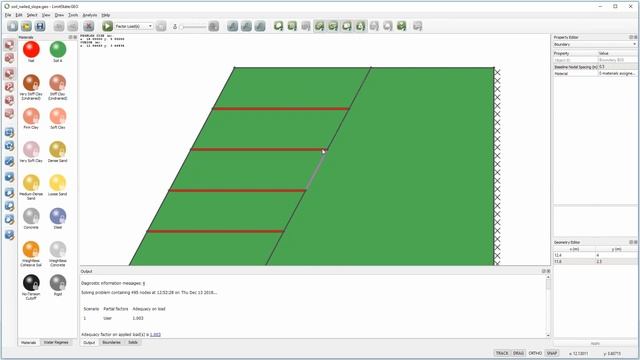This screenshot has width=640, height=360.
Task: Choose the Weightless Concrete material
Action: pos(58,249)
